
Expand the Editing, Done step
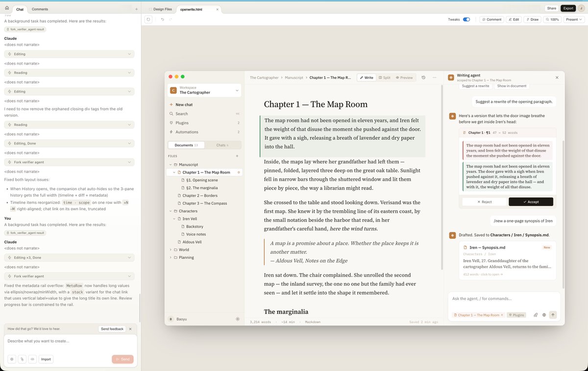pyautogui.click(x=69, y=144)
